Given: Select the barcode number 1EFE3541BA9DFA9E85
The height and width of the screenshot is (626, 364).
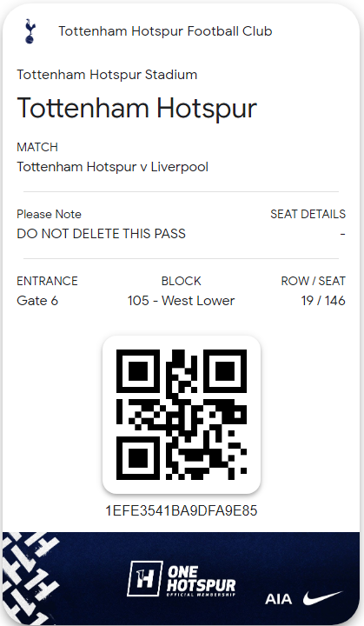Looking at the screenshot, I should click(182, 510).
